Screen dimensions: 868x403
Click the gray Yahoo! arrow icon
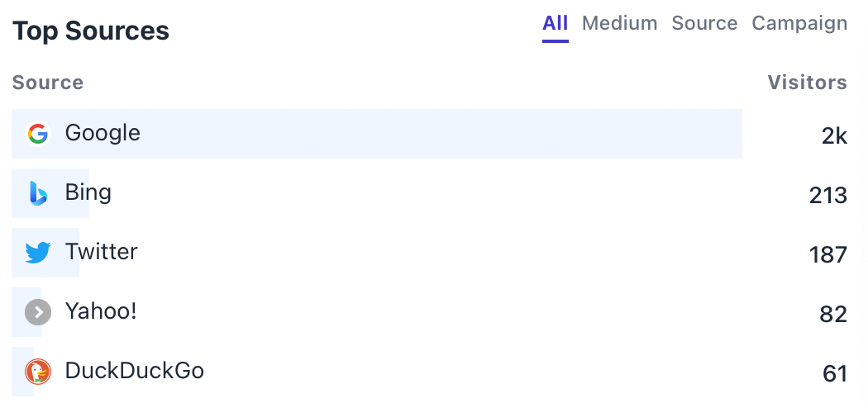click(x=38, y=312)
